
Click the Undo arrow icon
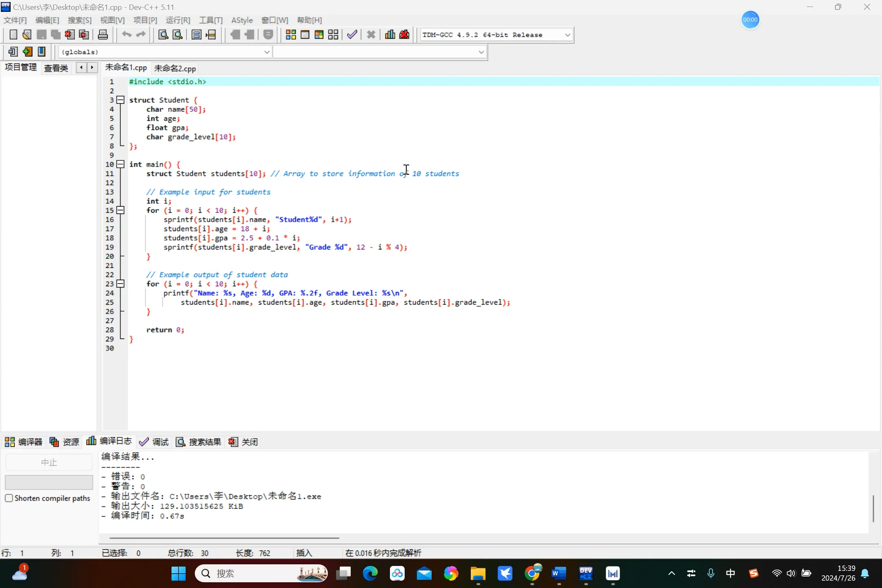[127, 35]
